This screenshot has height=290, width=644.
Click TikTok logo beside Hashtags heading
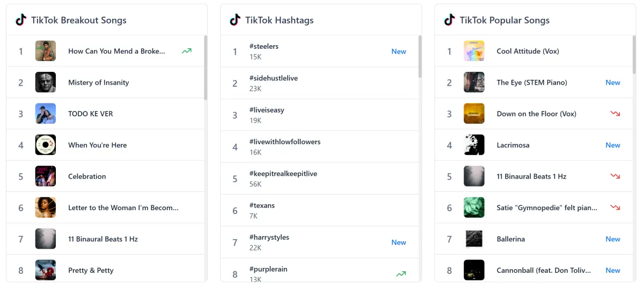point(235,20)
